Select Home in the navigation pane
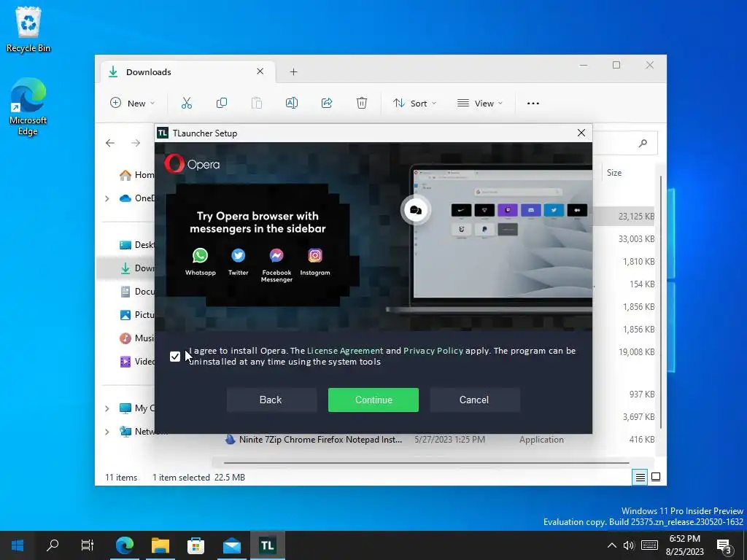 click(136, 175)
